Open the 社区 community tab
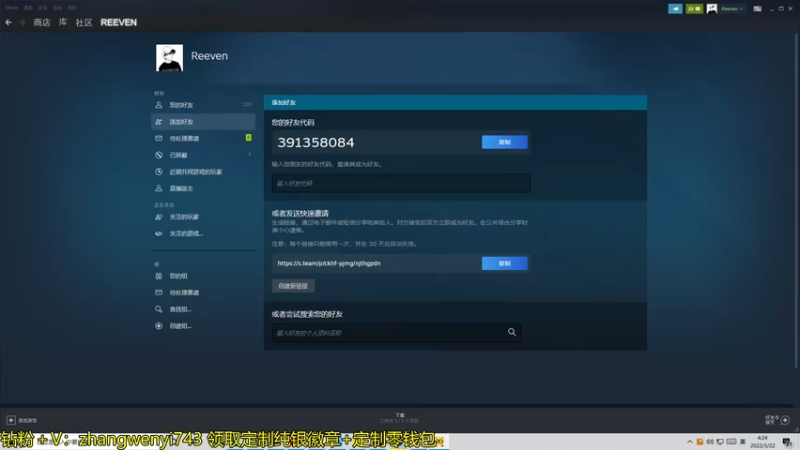This screenshot has width=800, height=450. 84,22
